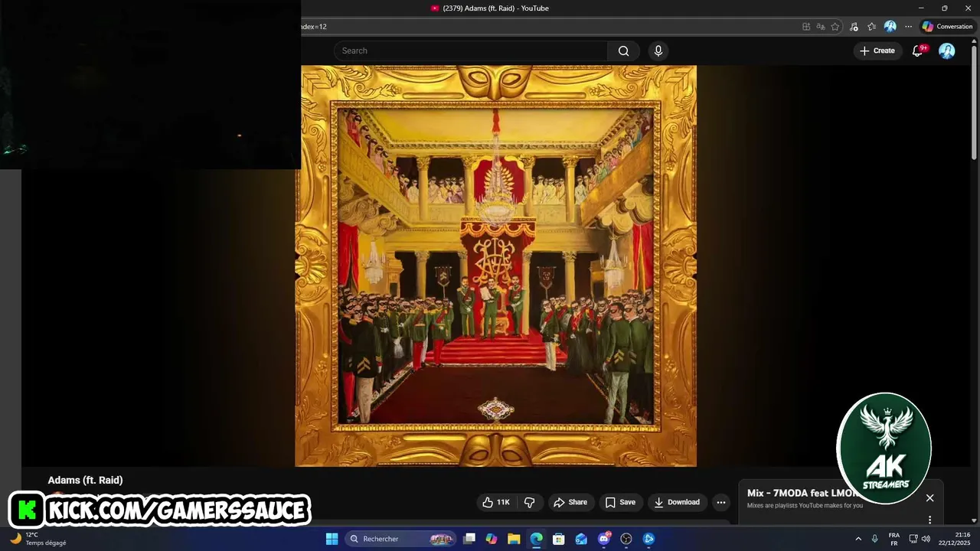Click the microphone tray icon
The height and width of the screenshot is (551, 980).
pyautogui.click(x=874, y=539)
